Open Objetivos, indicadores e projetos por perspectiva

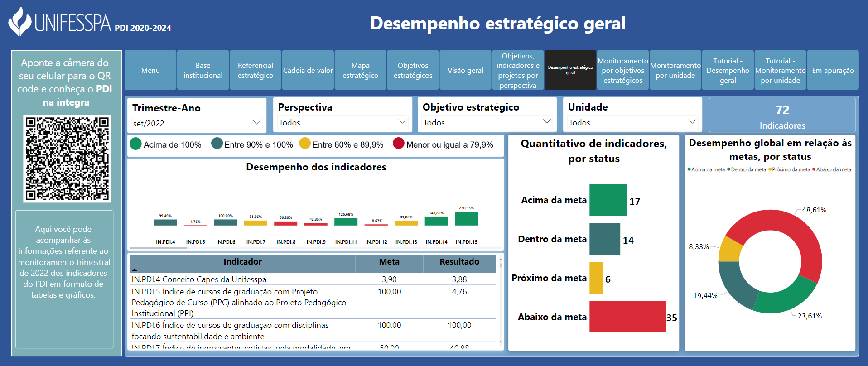518,70
